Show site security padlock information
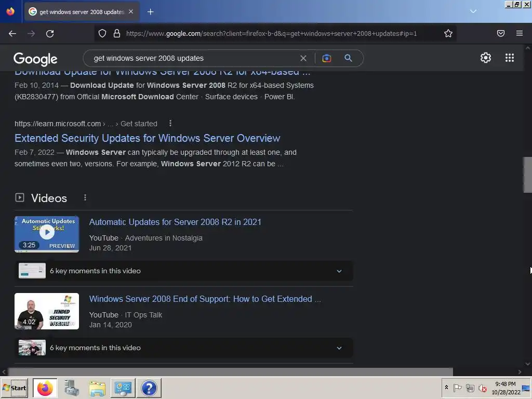532x399 pixels. [117, 33]
